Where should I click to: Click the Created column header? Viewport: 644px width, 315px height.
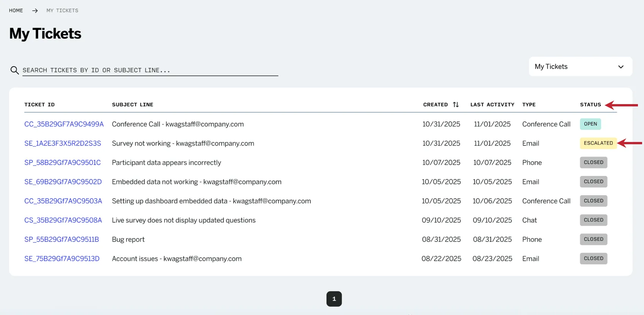pos(435,104)
